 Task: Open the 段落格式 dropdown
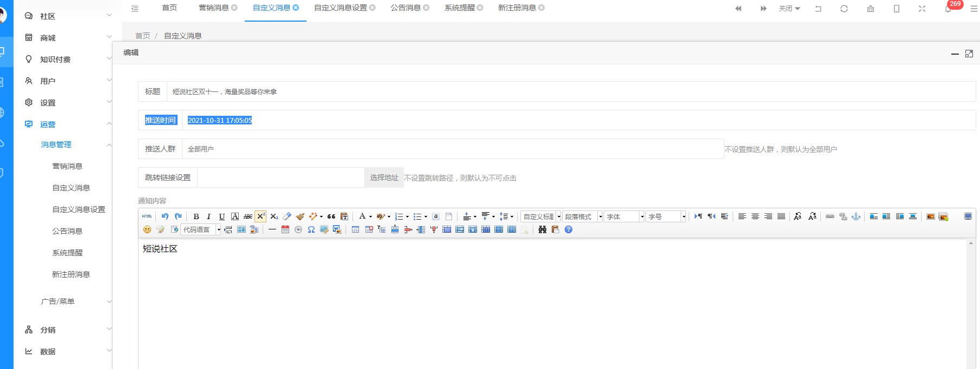(x=583, y=216)
